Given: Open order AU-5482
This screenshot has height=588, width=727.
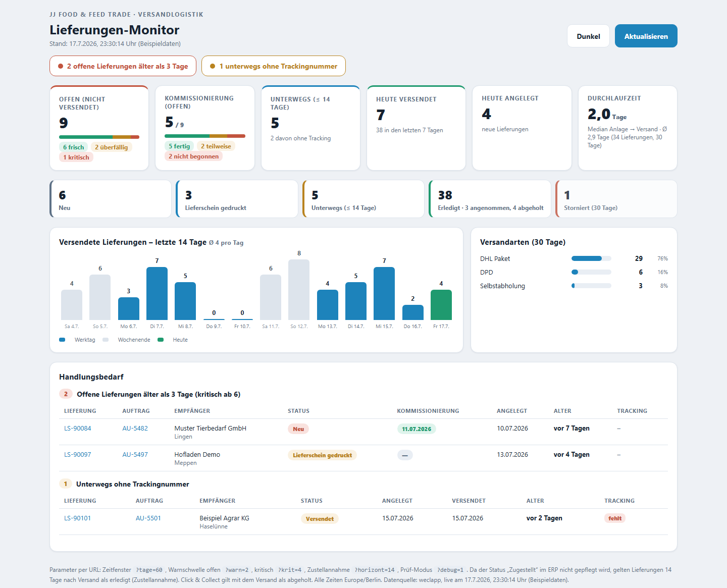Looking at the screenshot, I should pyautogui.click(x=135, y=429).
